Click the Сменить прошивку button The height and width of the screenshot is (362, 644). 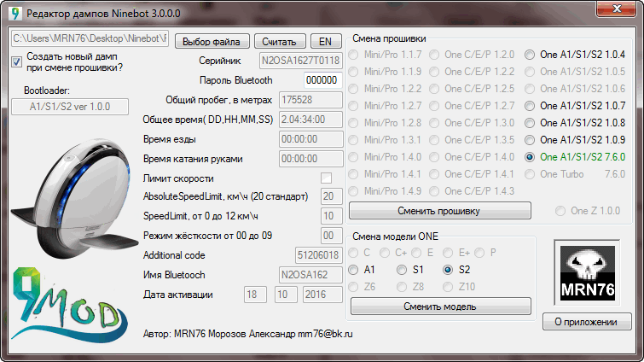tap(439, 210)
